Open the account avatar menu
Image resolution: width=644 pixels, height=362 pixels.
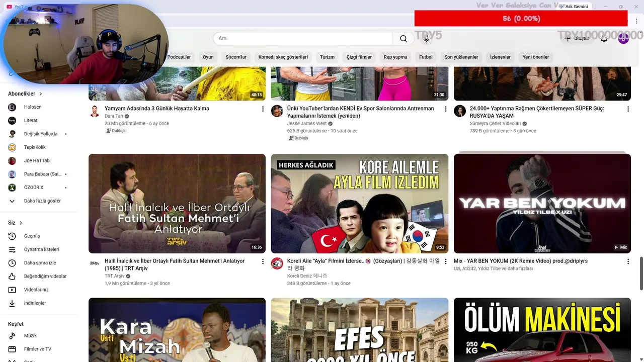click(623, 39)
